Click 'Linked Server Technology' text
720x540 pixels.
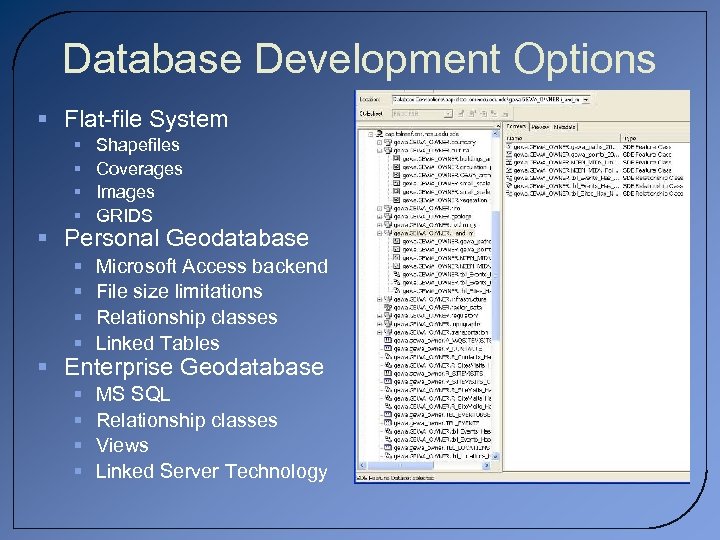(x=212, y=472)
